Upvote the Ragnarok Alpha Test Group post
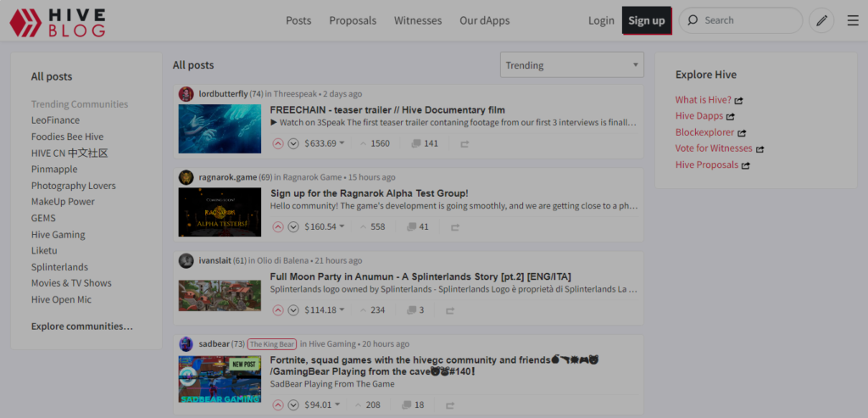 [278, 226]
